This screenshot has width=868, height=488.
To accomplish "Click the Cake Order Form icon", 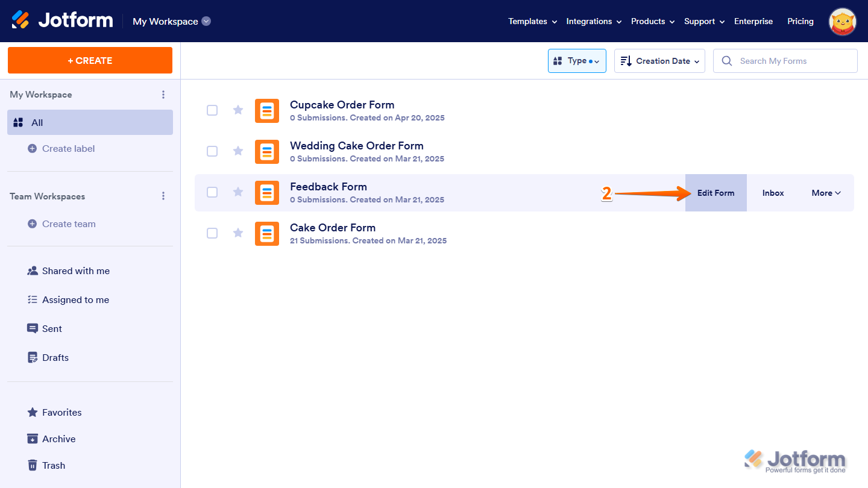I will (x=267, y=234).
